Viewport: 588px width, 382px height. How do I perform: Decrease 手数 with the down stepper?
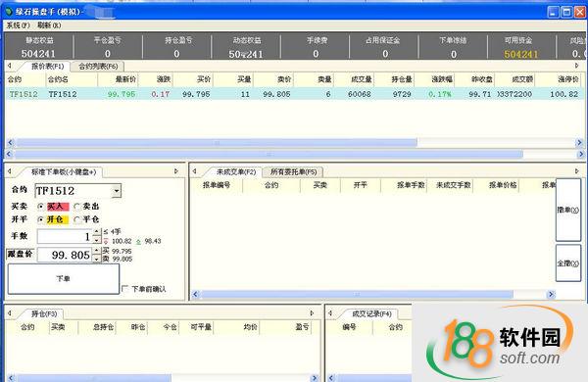point(97,240)
